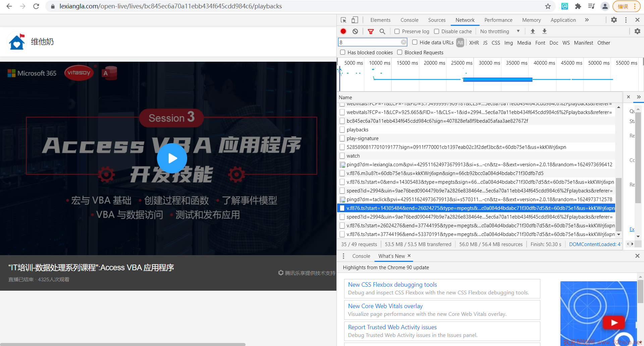Screen dimensions: 644x346
Task: Toggle the device toolbar icon
Action: [355, 20]
